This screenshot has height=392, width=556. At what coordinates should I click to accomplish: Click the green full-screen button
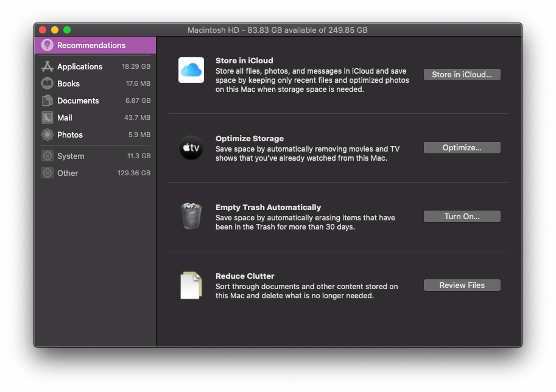pos(67,30)
